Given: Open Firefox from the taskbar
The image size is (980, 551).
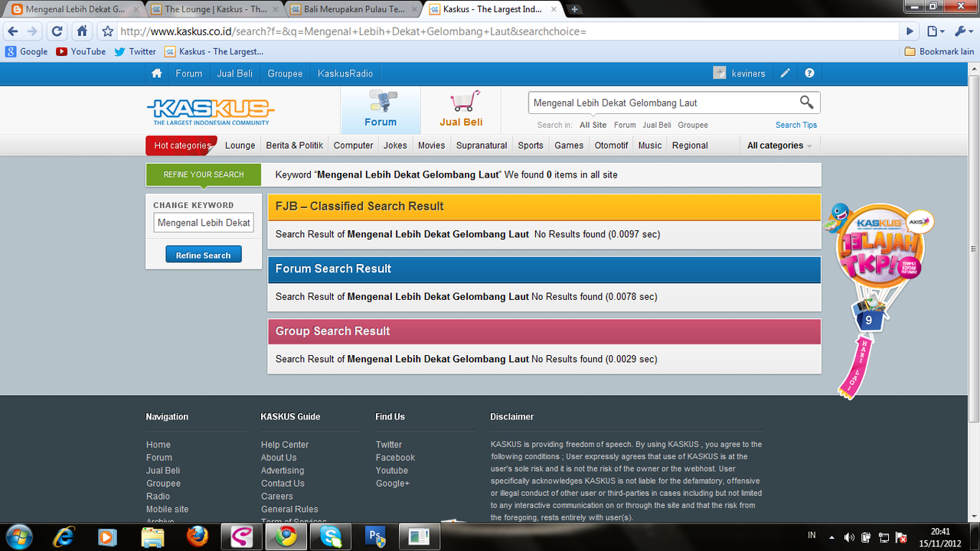Looking at the screenshot, I should 197,536.
